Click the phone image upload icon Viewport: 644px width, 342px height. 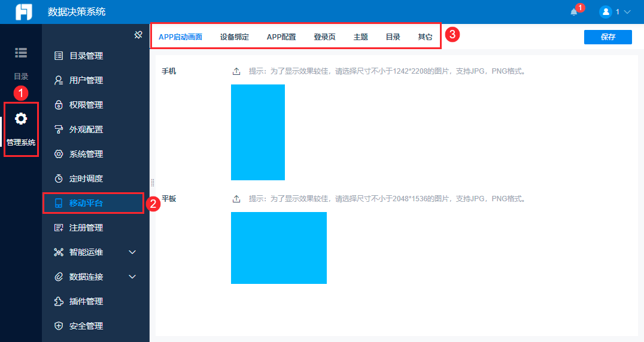236,71
